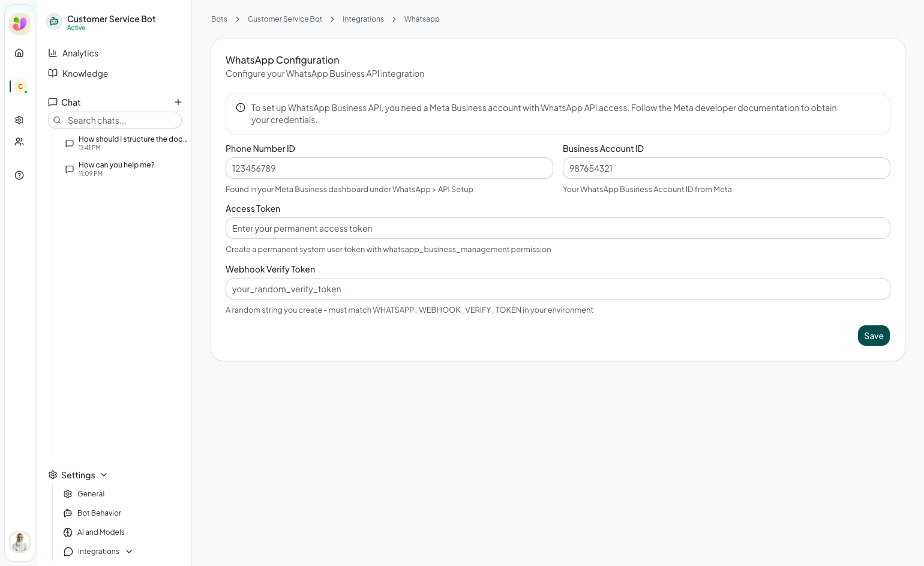Open the team members icon
Screen dimensions: 924x566
point(19,142)
